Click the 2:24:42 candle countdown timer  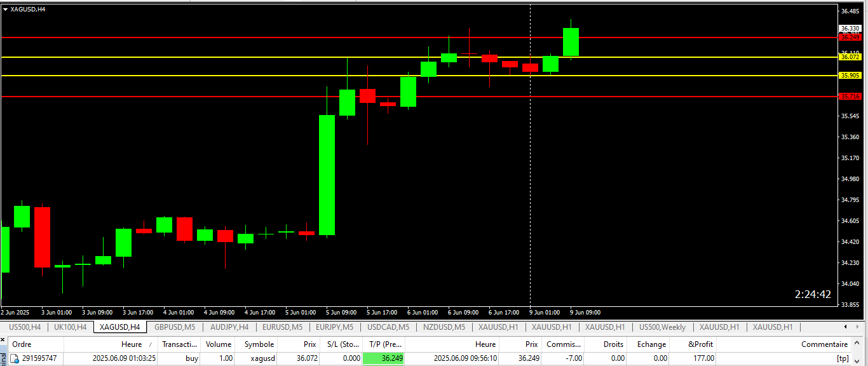click(x=813, y=294)
